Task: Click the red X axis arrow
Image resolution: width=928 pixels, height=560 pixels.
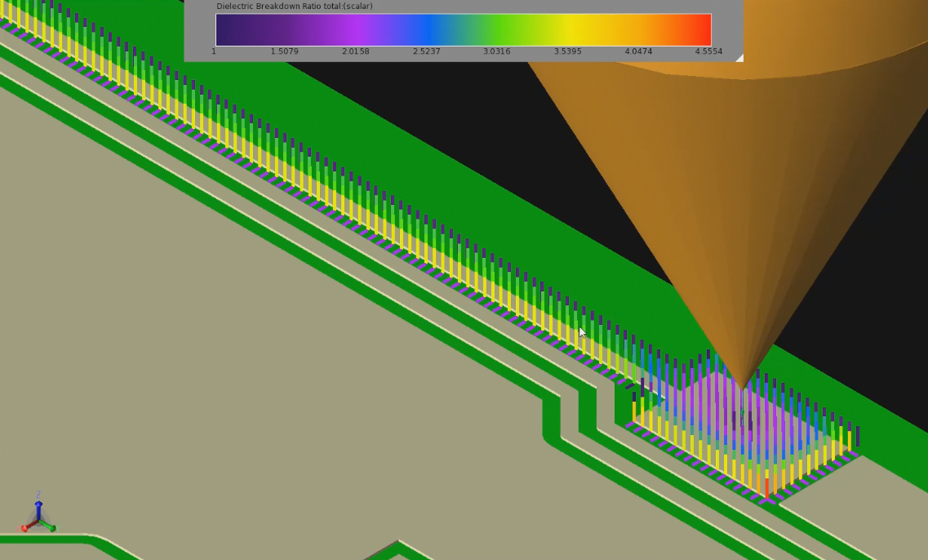Action: click(24, 528)
